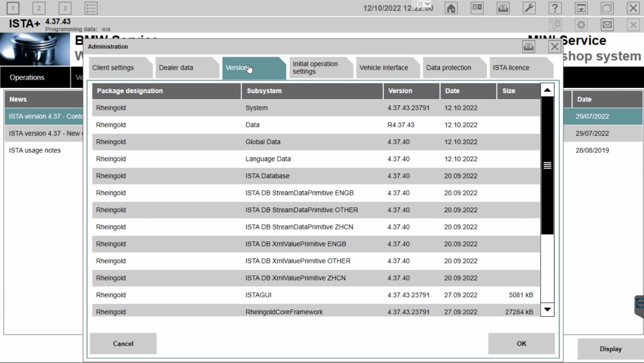Print the Administration dialog using its printer icon

528,46
